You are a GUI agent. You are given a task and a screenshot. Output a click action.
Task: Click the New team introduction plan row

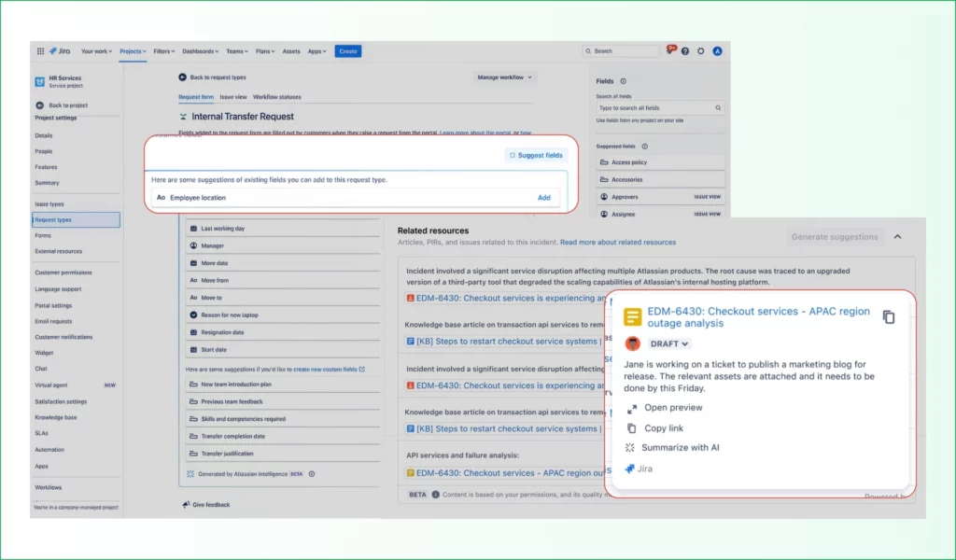[x=283, y=385]
